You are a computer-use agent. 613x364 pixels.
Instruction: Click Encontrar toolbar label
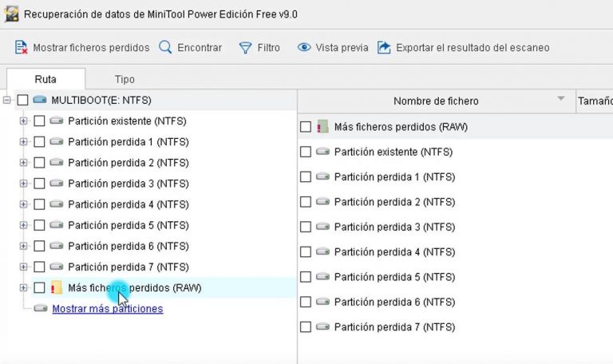[x=200, y=48]
